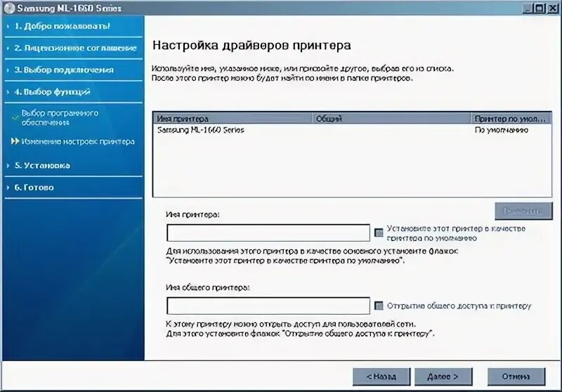Click the checkmark icon by Выбор программного обеспечения
The height and width of the screenshot is (392, 562).
tap(15, 117)
